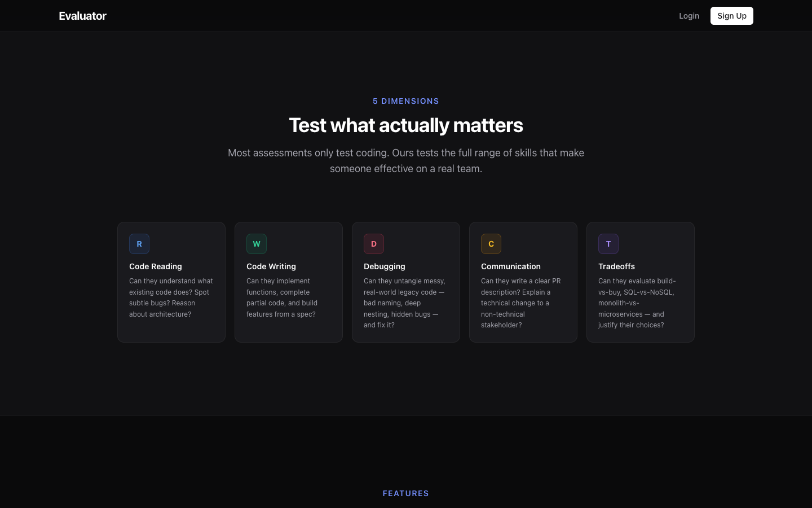This screenshot has height=508, width=812.
Task: Open the Code Reading dimension card
Action: point(171,282)
